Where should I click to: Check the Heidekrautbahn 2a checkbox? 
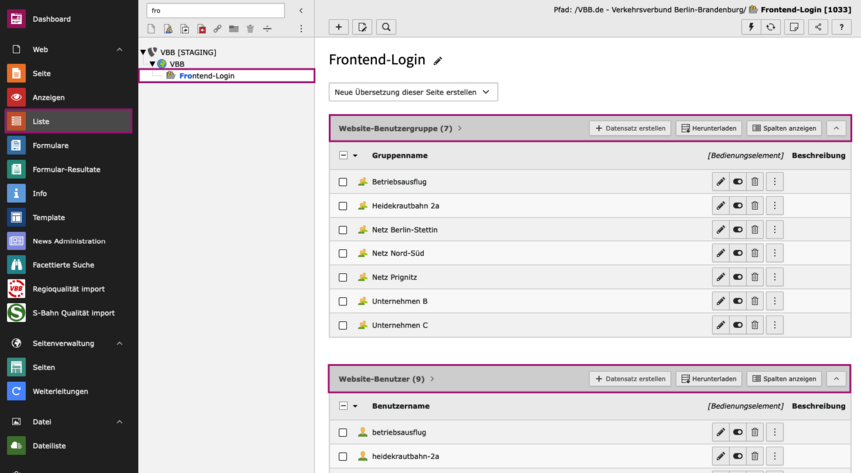click(x=343, y=206)
